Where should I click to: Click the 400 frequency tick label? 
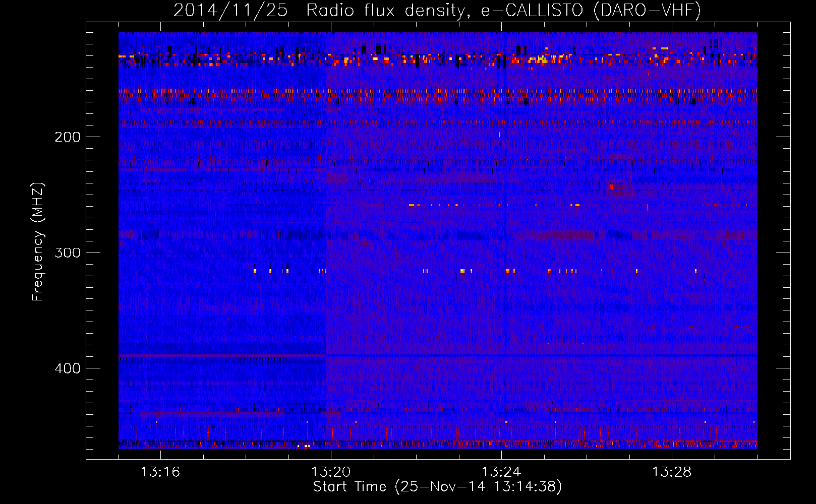click(x=68, y=368)
